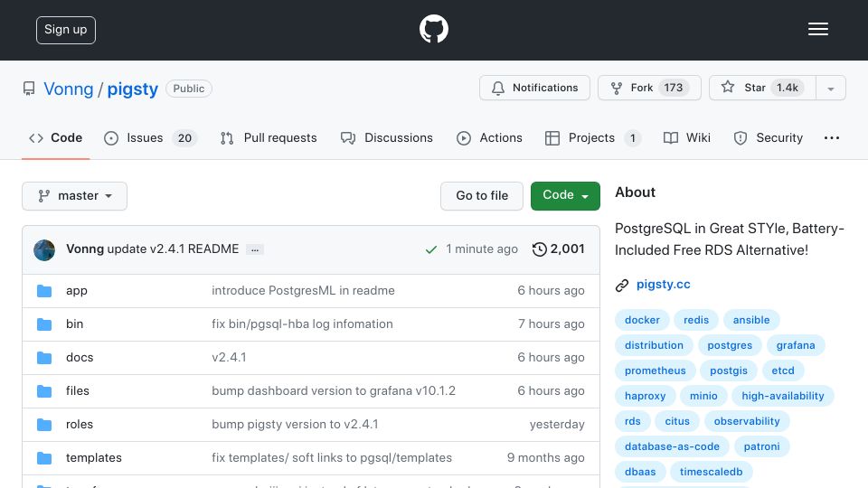
Task: Click the ansible topic tag
Action: coord(751,320)
